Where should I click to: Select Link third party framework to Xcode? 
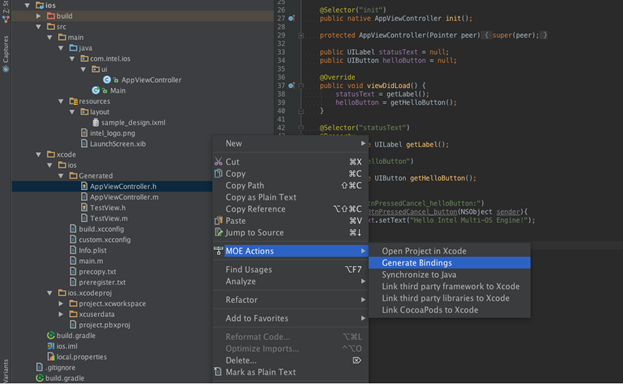coord(449,286)
